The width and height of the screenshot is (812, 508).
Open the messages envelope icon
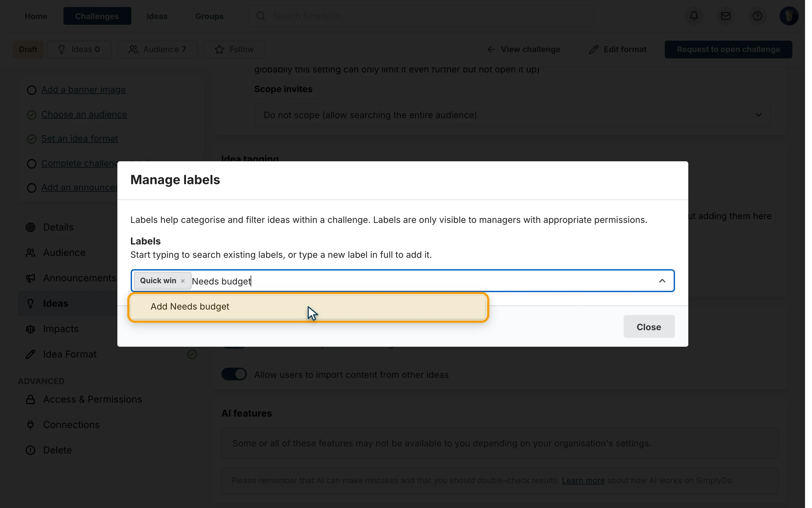pos(725,16)
